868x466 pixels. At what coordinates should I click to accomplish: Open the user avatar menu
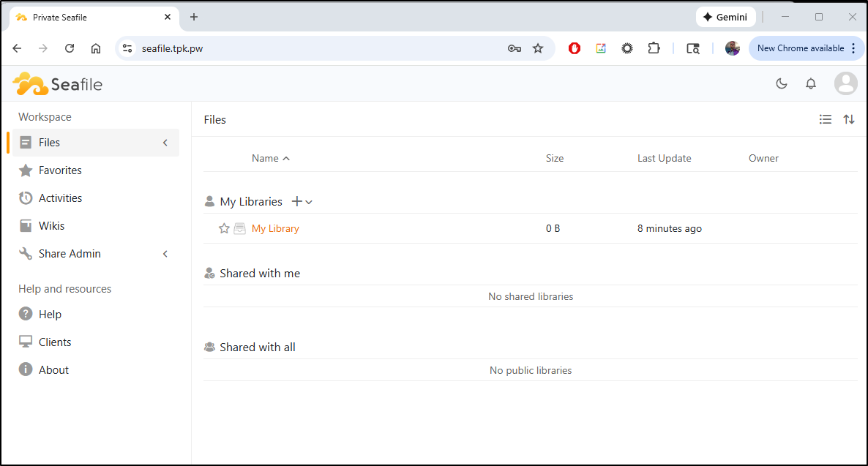coord(846,83)
